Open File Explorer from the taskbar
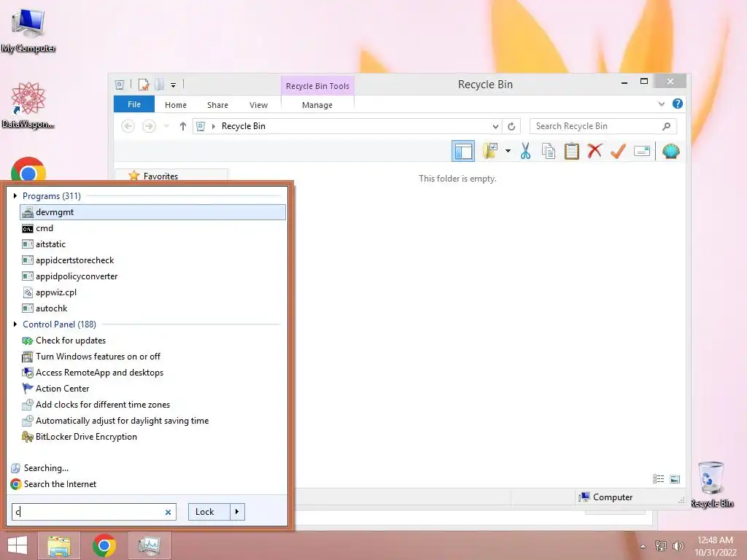This screenshot has height=560, width=747. coord(59,545)
